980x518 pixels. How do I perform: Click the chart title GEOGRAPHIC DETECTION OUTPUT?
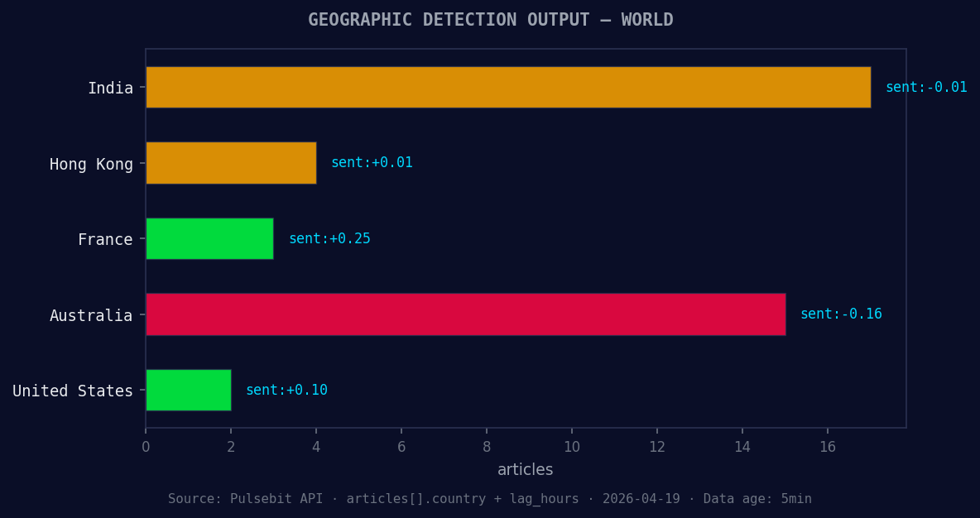(x=490, y=19)
